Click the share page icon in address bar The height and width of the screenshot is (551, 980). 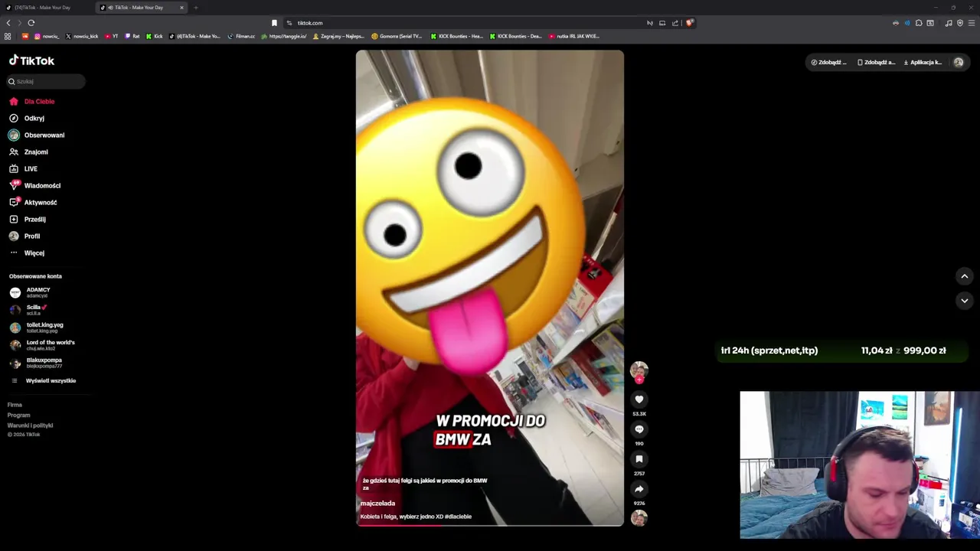[675, 23]
